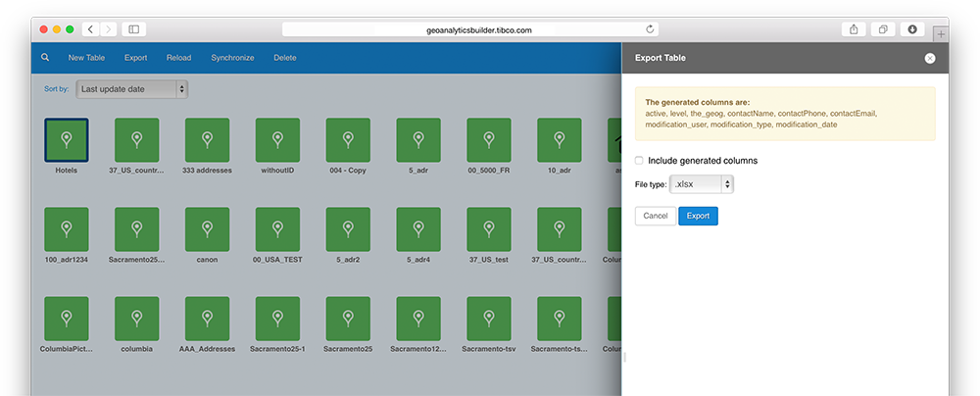Close the Export Table panel

tap(930, 59)
